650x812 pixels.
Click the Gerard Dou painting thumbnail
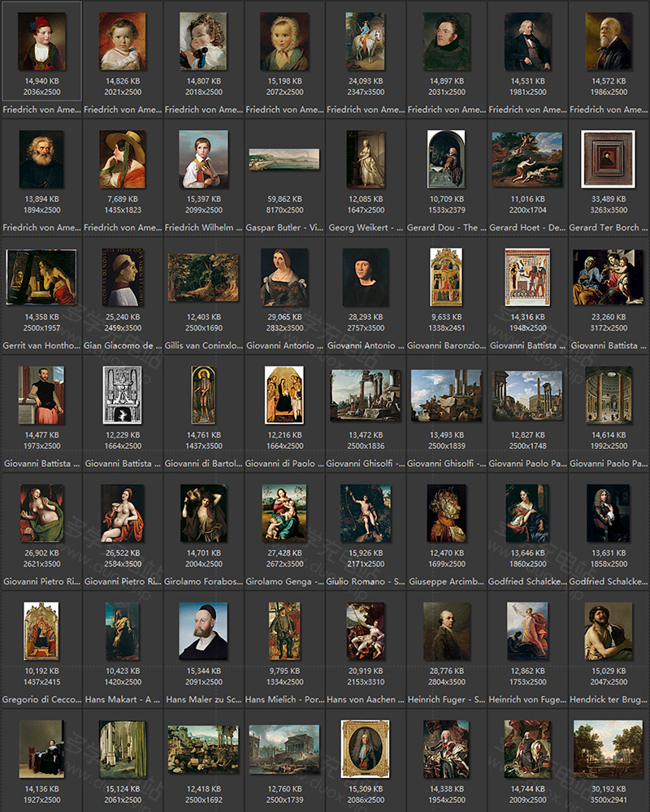point(446,159)
